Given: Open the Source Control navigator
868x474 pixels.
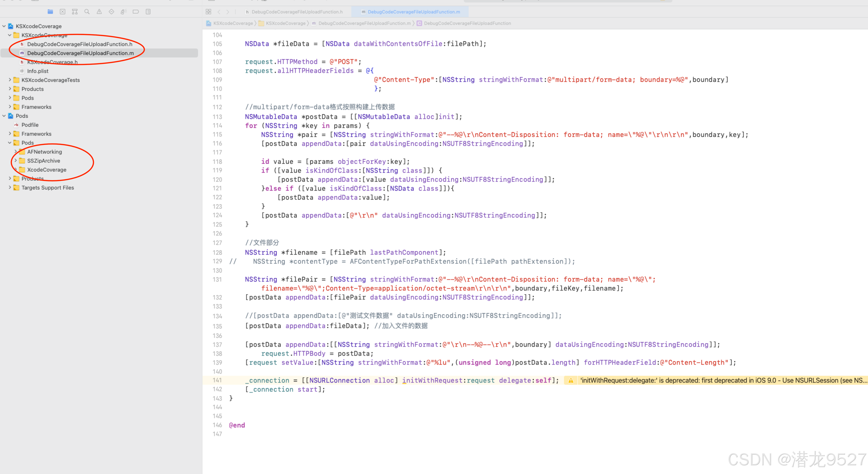Looking at the screenshot, I should 62,12.
